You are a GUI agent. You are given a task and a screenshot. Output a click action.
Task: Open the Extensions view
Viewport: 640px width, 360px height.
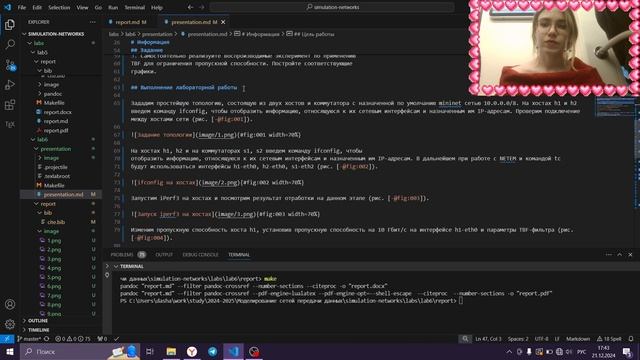click(10, 104)
